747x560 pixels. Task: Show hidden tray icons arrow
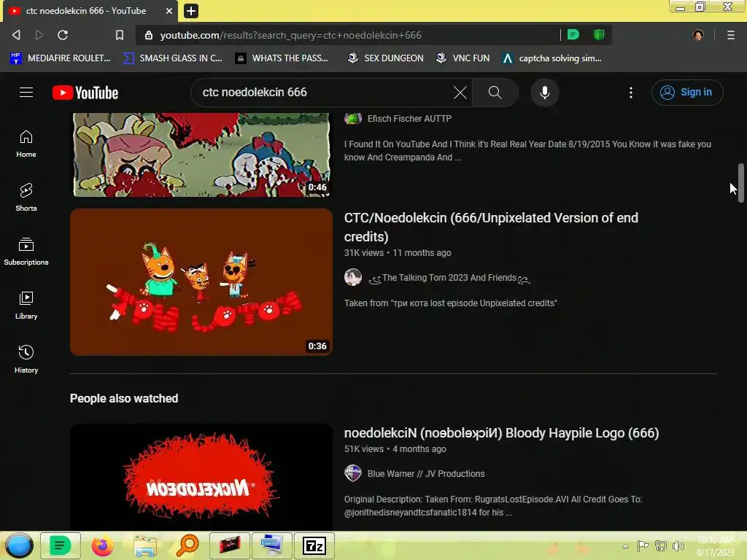click(x=625, y=546)
